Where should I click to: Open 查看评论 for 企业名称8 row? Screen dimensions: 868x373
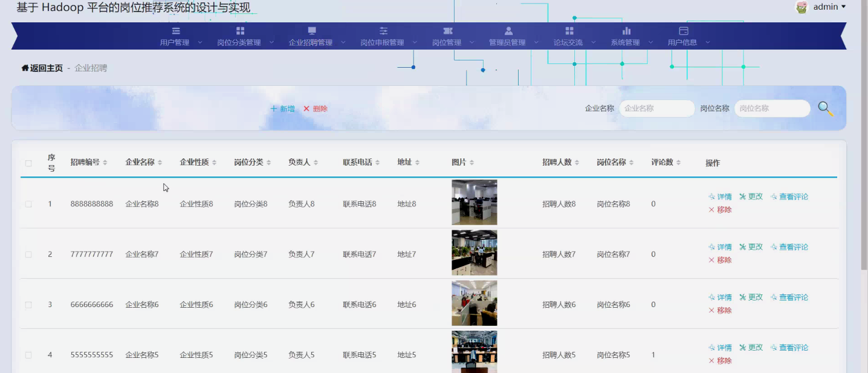point(793,196)
